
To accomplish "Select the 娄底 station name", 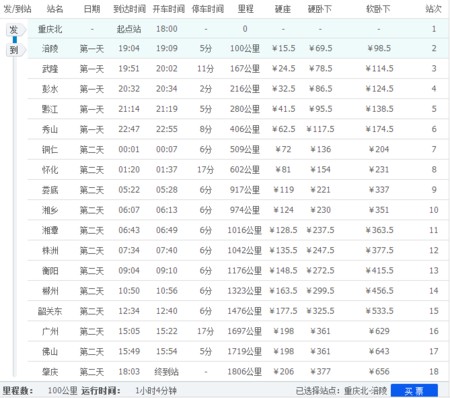I will [50, 190].
